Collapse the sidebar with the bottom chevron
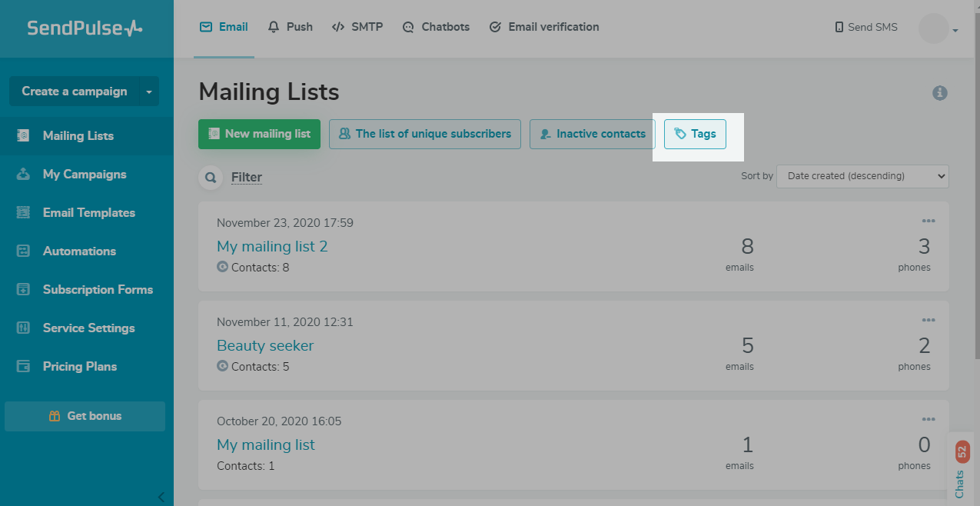Screen dimensions: 980x506 161,496
